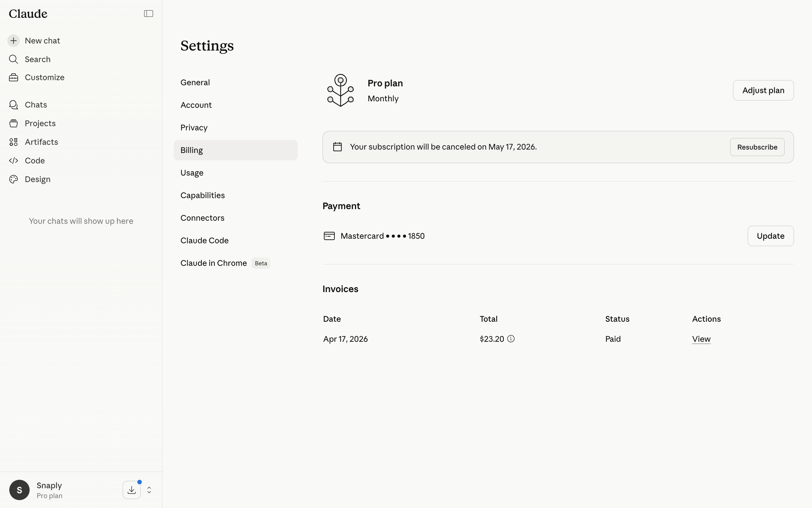
Task: View the Apr 17, 2026 invoice
Action: pyautogui.click(x=701, y=339)
